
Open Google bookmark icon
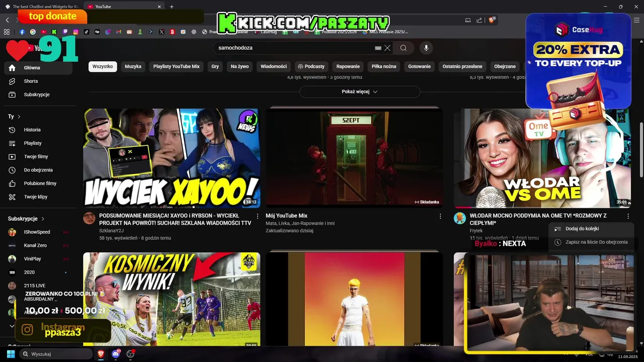coord(33,32)
